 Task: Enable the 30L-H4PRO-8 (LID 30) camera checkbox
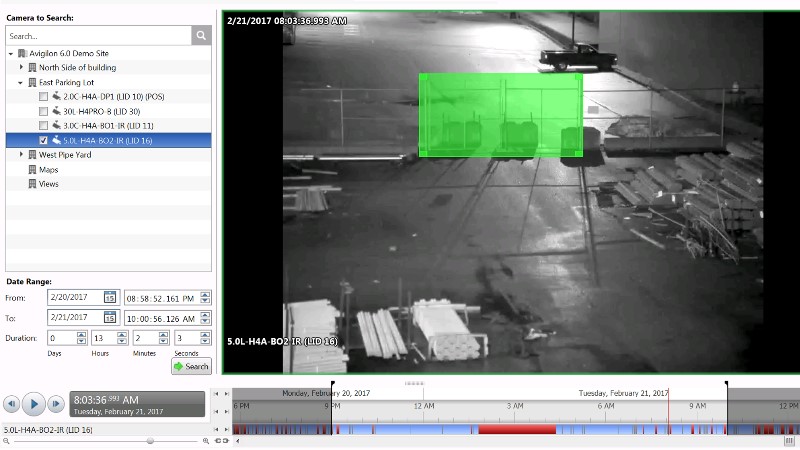(x=43, y=112)
